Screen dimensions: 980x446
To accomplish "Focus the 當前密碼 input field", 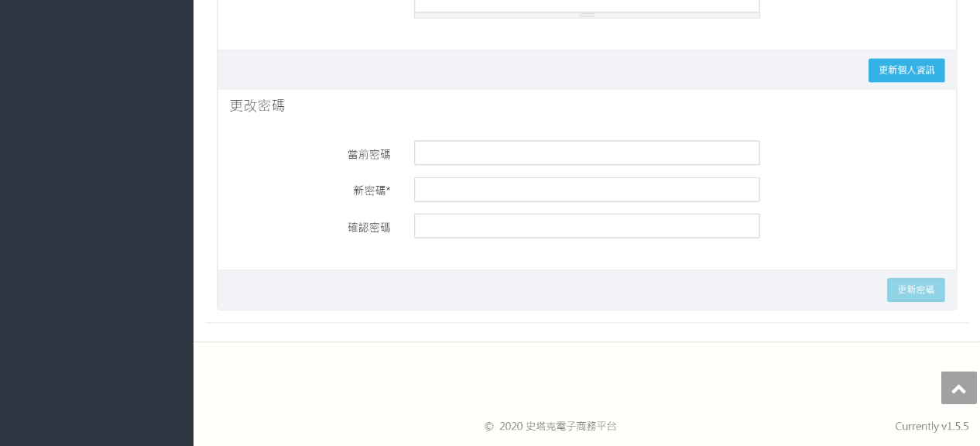I will pyautogui.click(x=587, y=153).
